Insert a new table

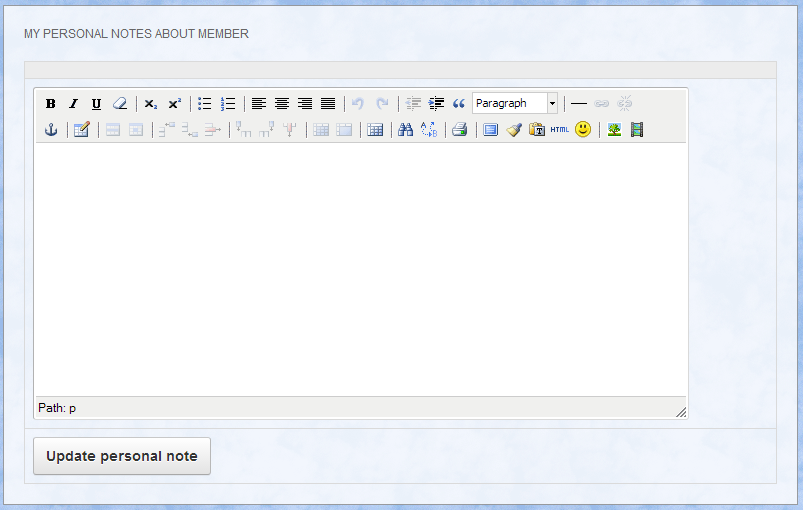(375, 130)
